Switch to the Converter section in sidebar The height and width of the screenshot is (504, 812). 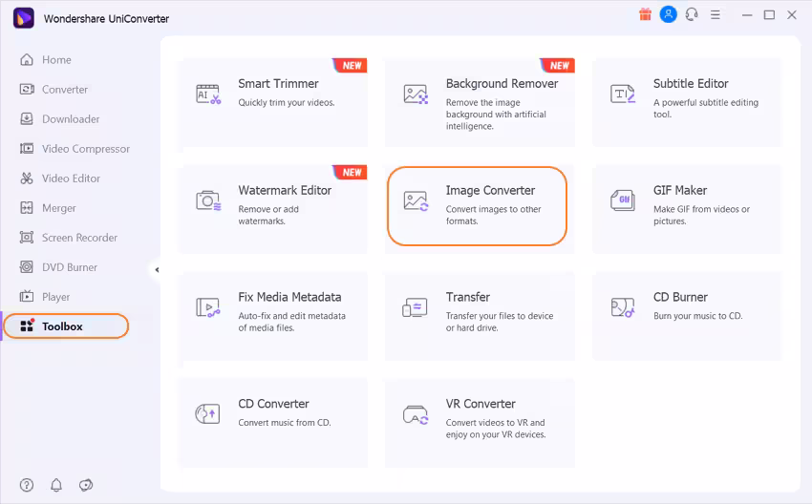click(64, 90)
